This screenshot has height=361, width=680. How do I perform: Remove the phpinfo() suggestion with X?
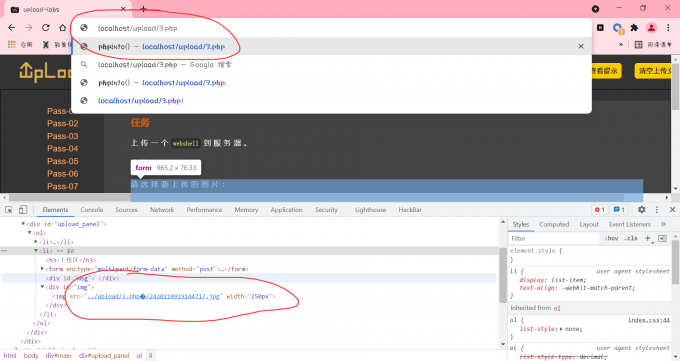pos(581,46)
